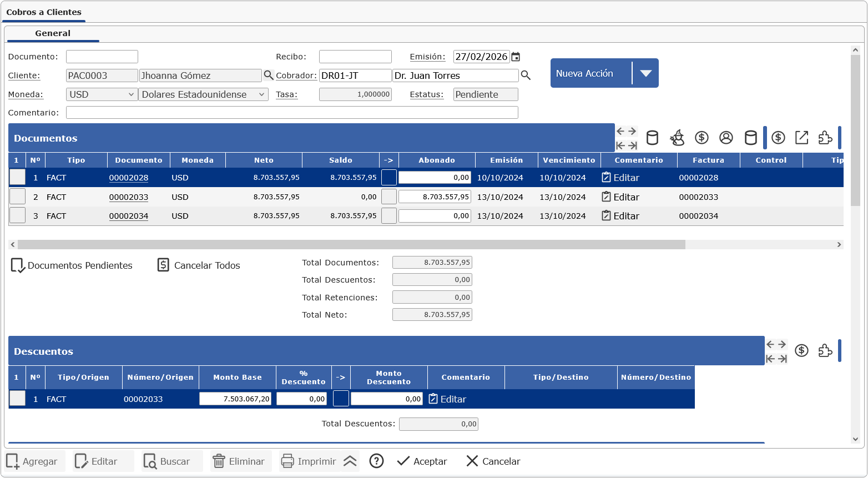This screenshot has height=478, width=868.
Task: Open the Moneda USD code dropdown
Action: (102, 94)
